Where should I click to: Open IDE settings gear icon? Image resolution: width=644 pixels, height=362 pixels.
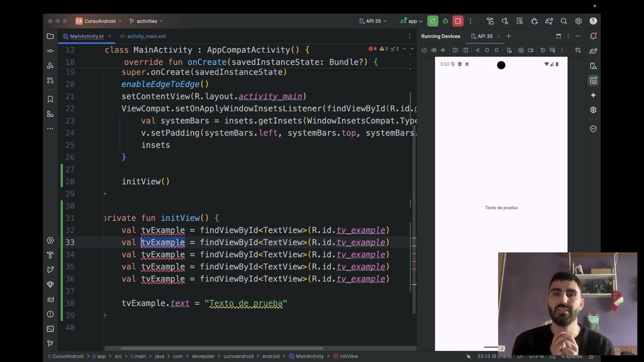click(x=579, y=21)
